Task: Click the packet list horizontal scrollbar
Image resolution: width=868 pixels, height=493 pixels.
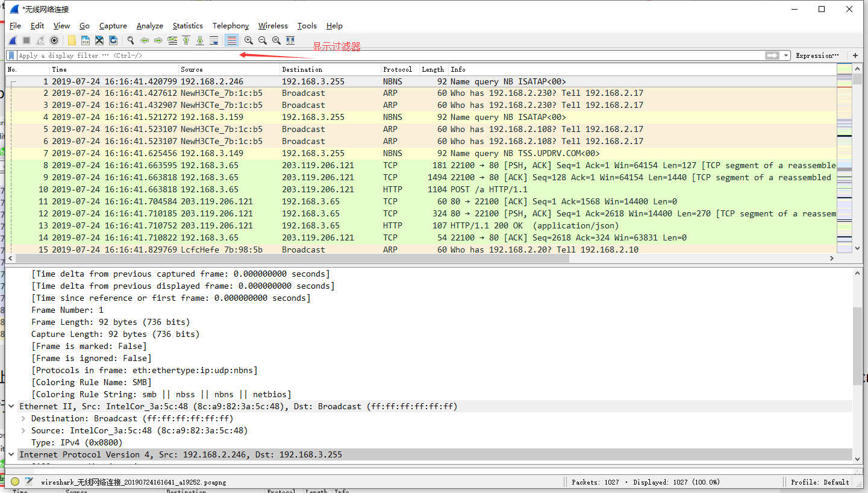Action: pyautogui.click(x=291, y=258)
